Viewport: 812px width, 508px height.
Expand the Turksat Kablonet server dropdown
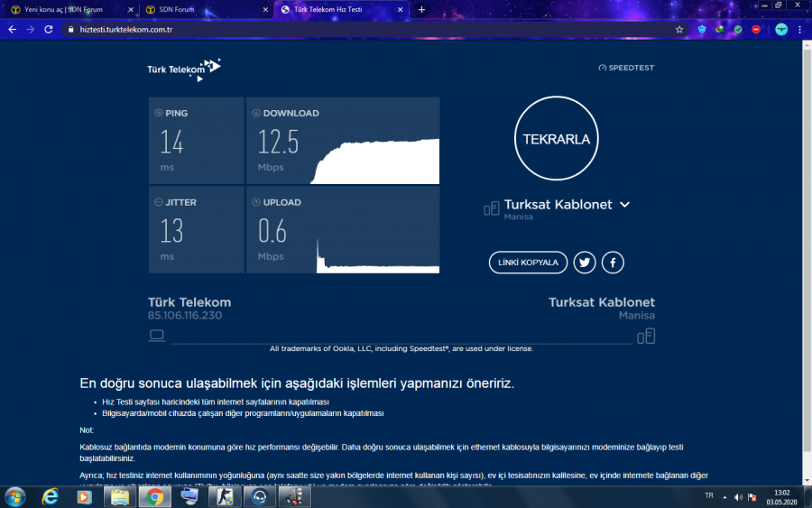coord(625,205)
